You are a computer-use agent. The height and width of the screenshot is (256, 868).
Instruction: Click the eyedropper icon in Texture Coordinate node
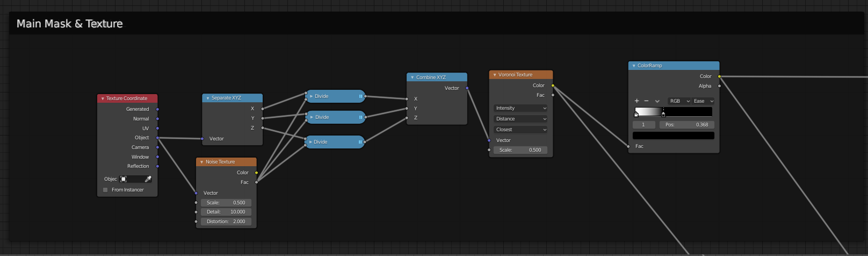148,179
